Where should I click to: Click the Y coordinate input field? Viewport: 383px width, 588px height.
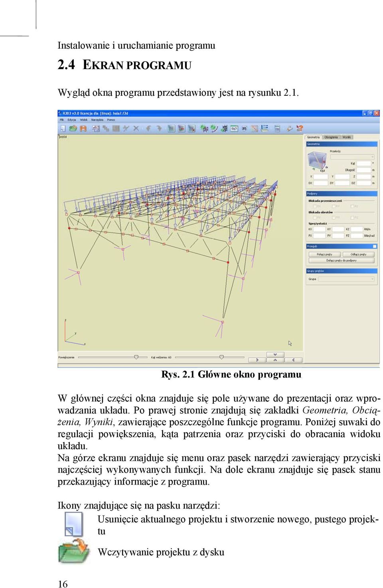tap(342, 176)
